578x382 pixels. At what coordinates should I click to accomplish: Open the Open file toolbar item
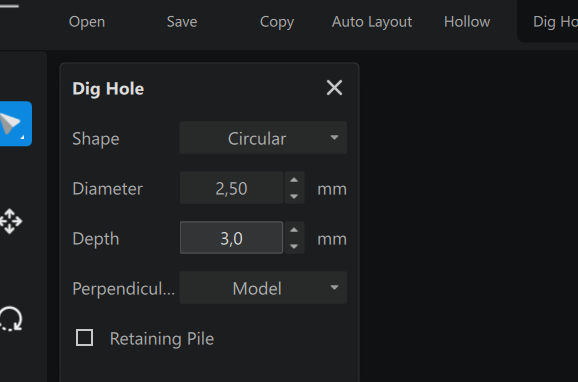point(87,22)
